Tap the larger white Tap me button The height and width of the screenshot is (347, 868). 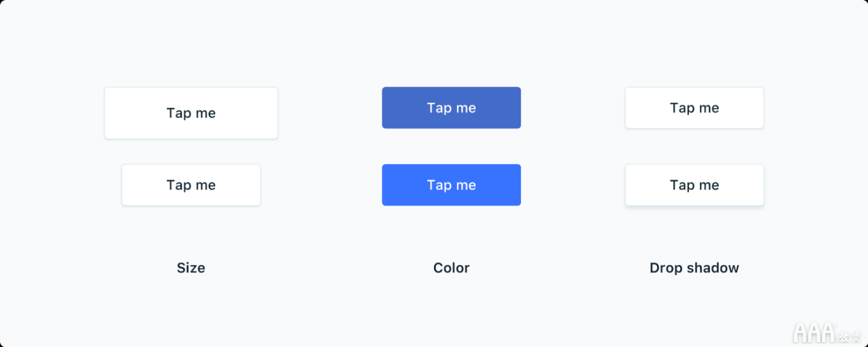coord(191,113)
